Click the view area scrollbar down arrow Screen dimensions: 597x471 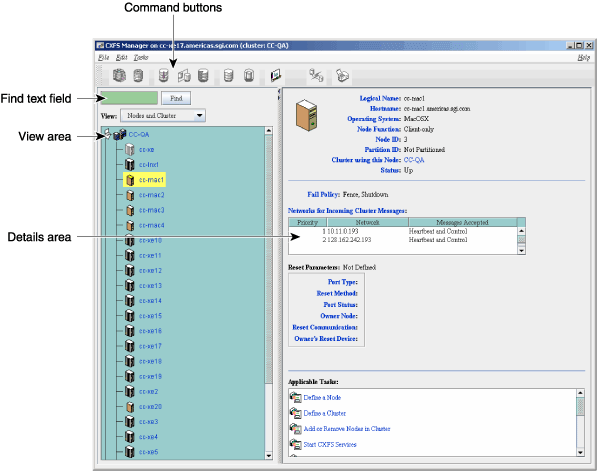269,455
